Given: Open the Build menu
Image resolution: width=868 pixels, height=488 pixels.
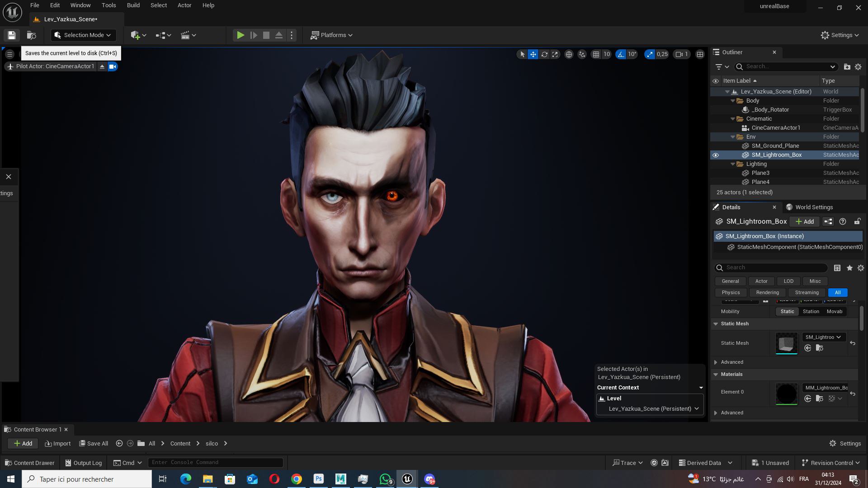Looking at the screenshot, I should pos(133,5).
